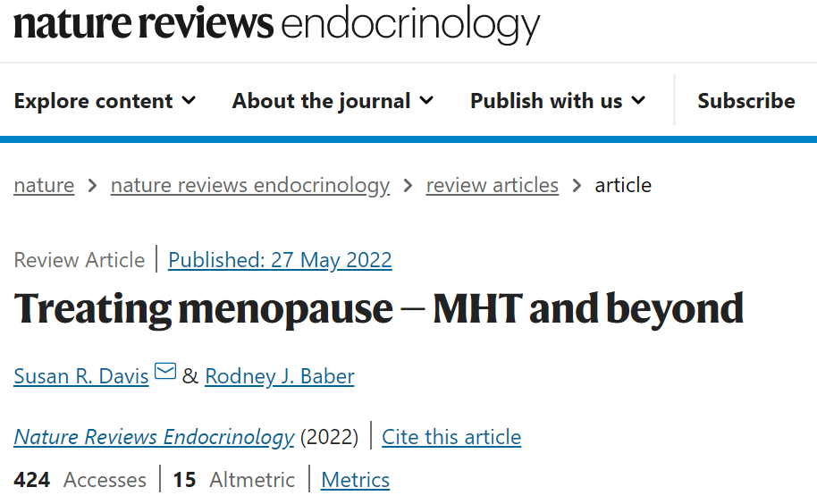Expand the About the journal chevron
Viewport: 817px width, 504px height.
point(426,100)
